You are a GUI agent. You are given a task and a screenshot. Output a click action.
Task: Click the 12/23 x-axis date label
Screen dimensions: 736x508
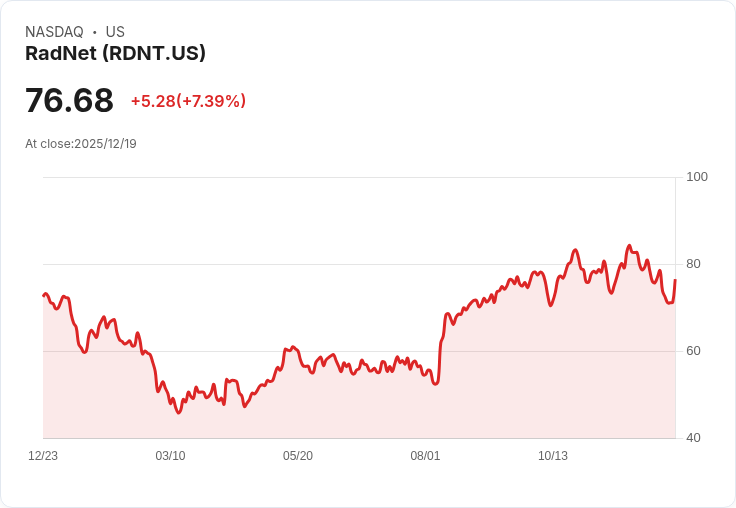43,456
